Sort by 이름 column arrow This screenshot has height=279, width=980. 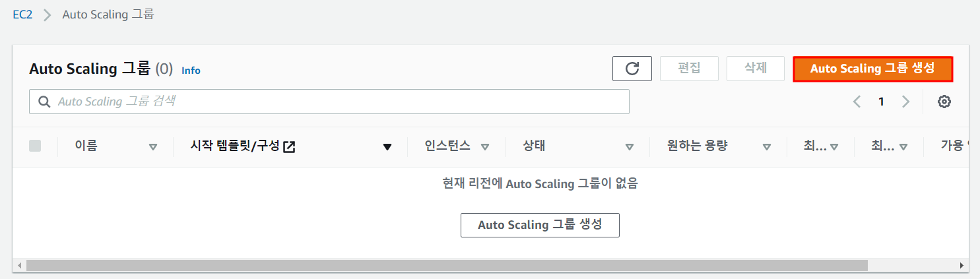(153, 147)
